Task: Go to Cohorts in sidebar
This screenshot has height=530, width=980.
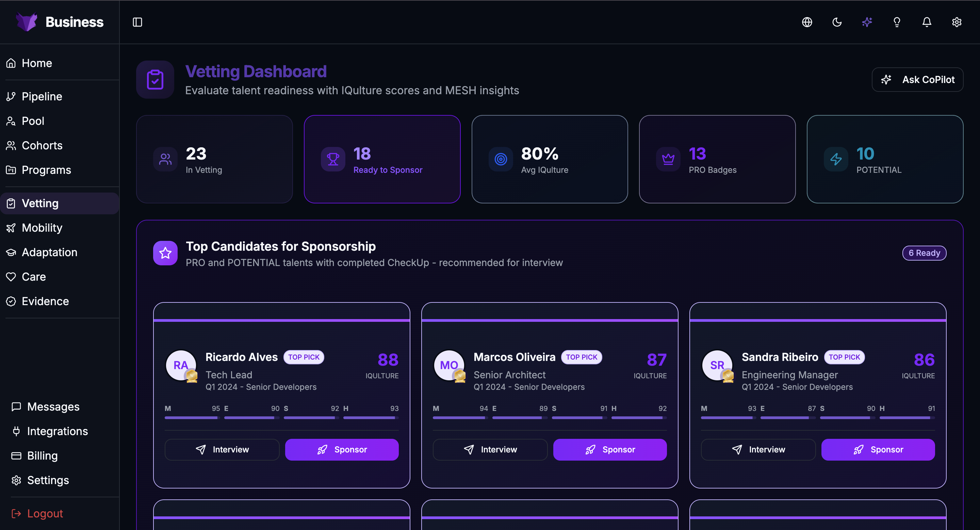Action: [42, 145]
